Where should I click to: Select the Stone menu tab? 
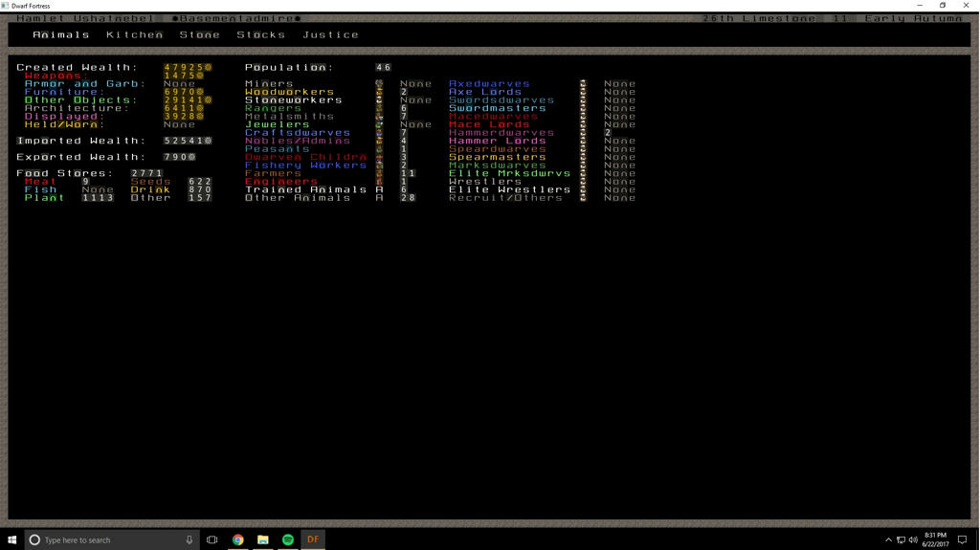click(x=200, y=34)
